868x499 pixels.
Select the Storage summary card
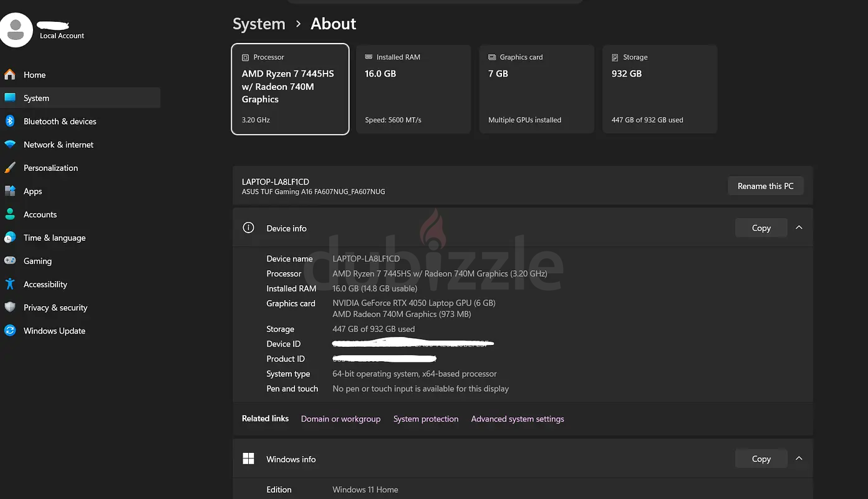(x=660, y=89)
